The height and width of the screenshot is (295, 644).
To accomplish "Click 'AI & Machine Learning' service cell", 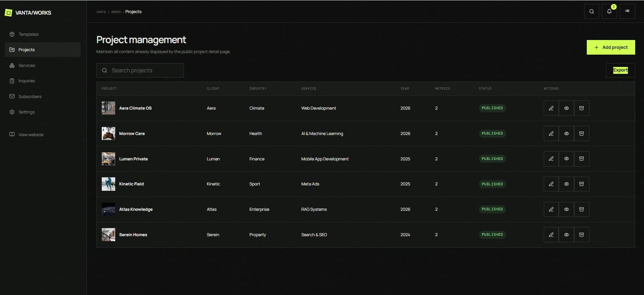I will 322,133.
